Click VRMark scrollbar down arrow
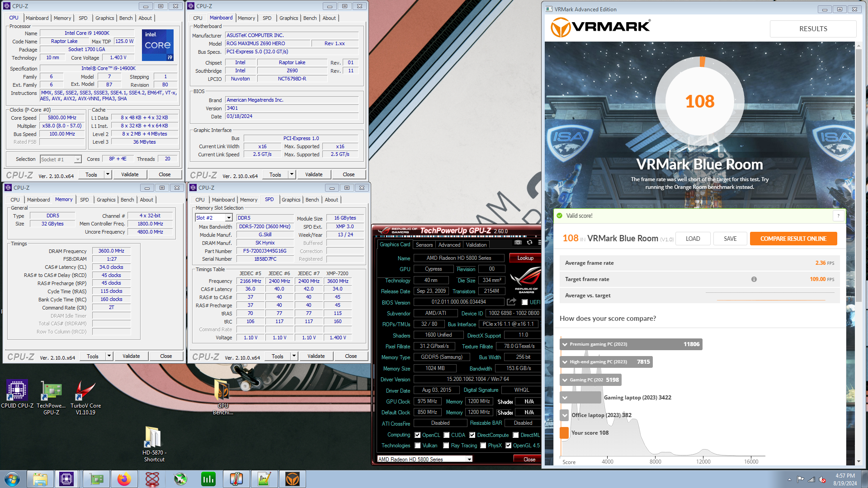 tap(859, 461)
